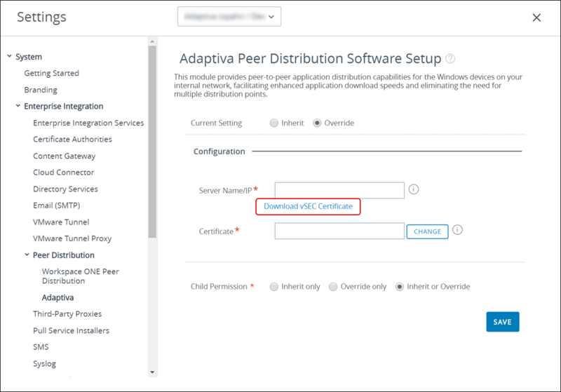Click the help icon beside the page title

click(x=450, y=59)
